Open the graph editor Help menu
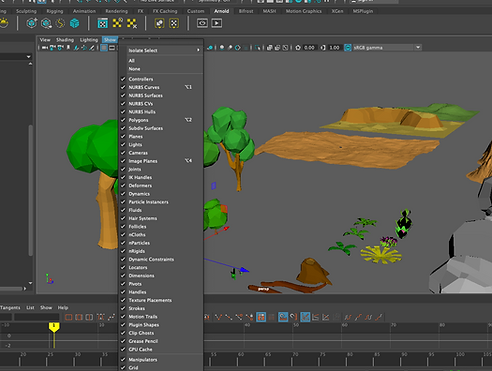The image size is (492, 371). click(63, 307)
